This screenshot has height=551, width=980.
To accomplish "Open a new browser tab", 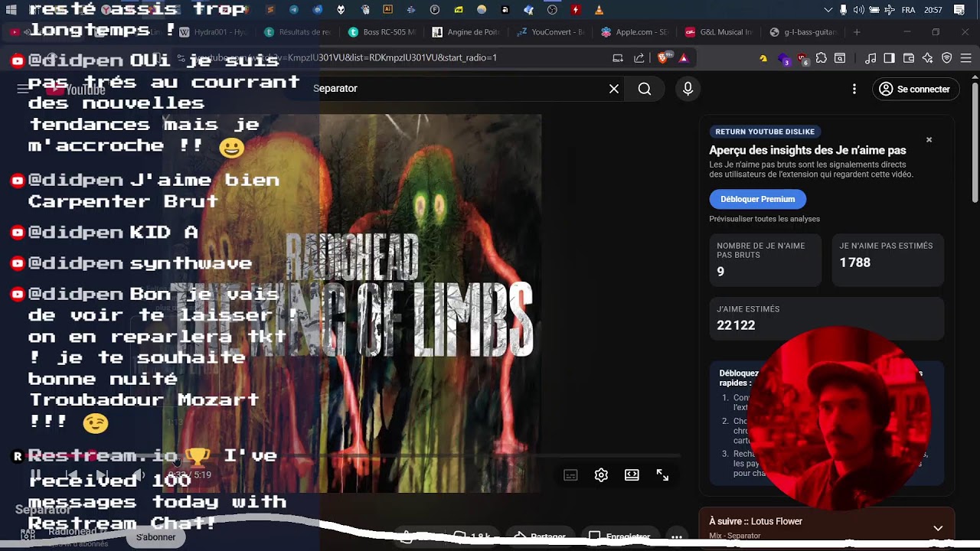I will 857,32.
